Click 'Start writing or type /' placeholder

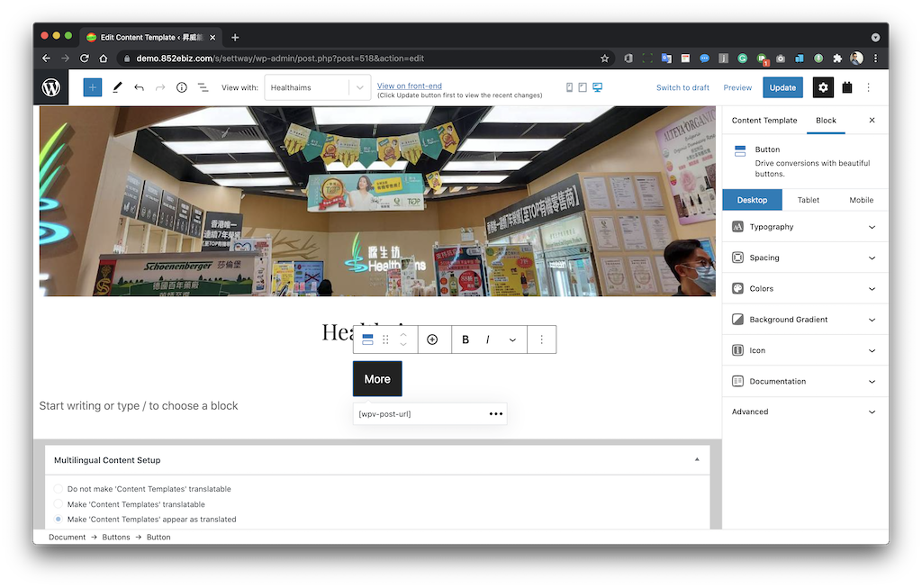click(139, 406)
